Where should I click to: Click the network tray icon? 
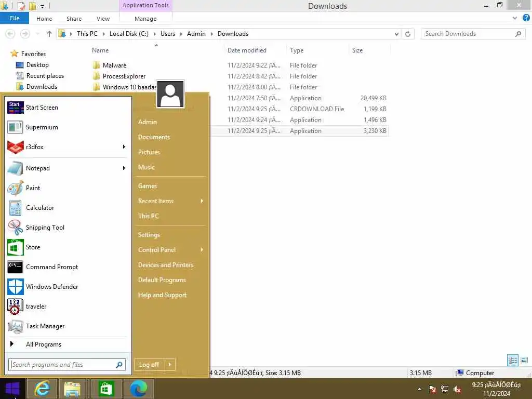pos(445,390)
